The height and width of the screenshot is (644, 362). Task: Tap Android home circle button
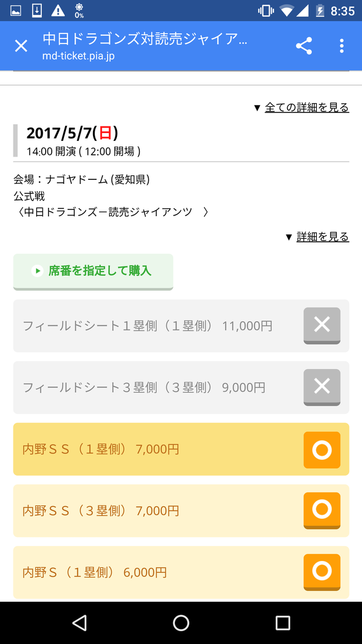pyautogui.click(x=181, y=623)
